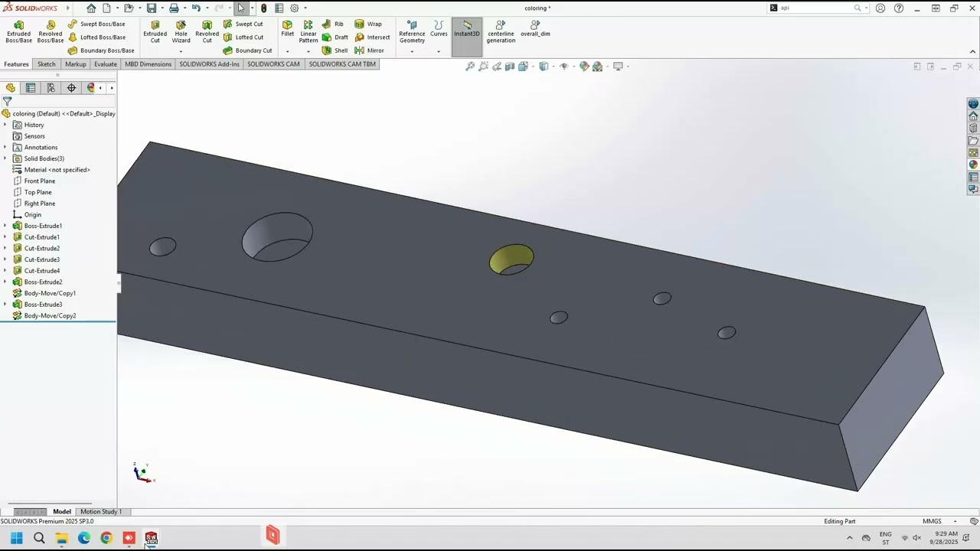Screen dimensions: 980x551
Task: Open the DisplayManager tab icon
Action: [x=90, y=88]
